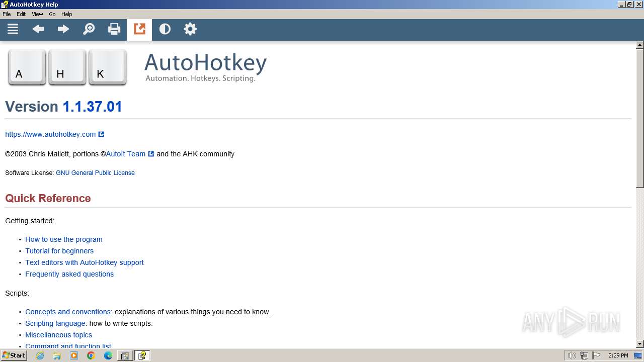Open page in browser icon
644x362 pixels.
tap(139, 29)
